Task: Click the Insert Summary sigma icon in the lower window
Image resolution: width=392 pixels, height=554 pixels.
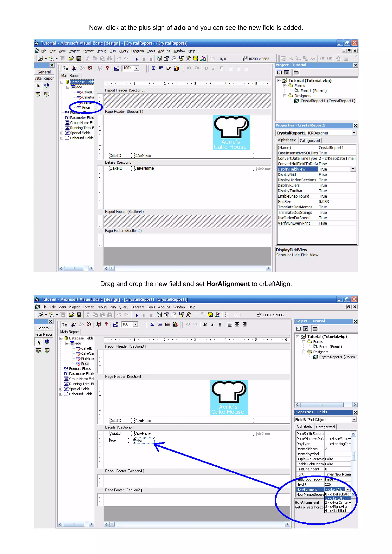Action: [152, 325]
